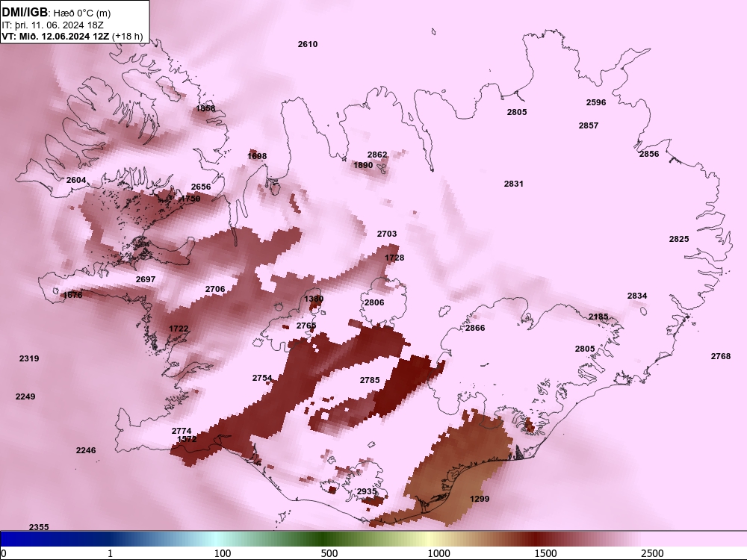Screen dimensions: 747x560
Task: Click the 0 label on color scale
Action: coord(4,553)
